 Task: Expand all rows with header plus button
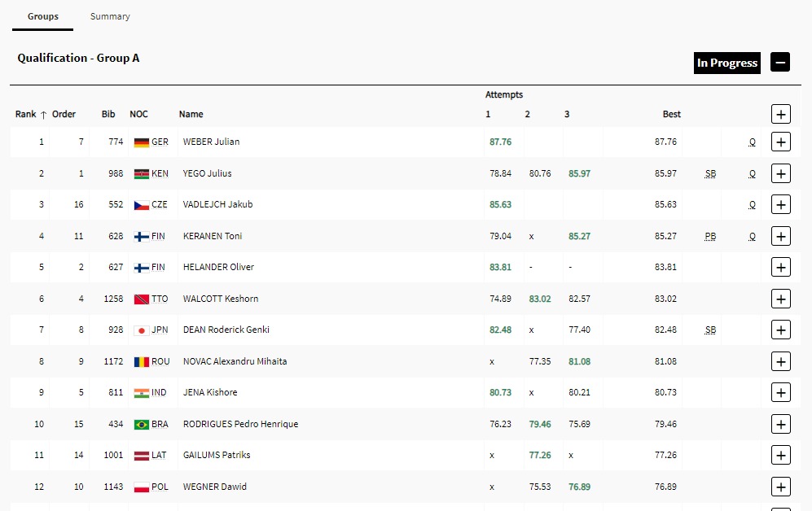point(780,115)
